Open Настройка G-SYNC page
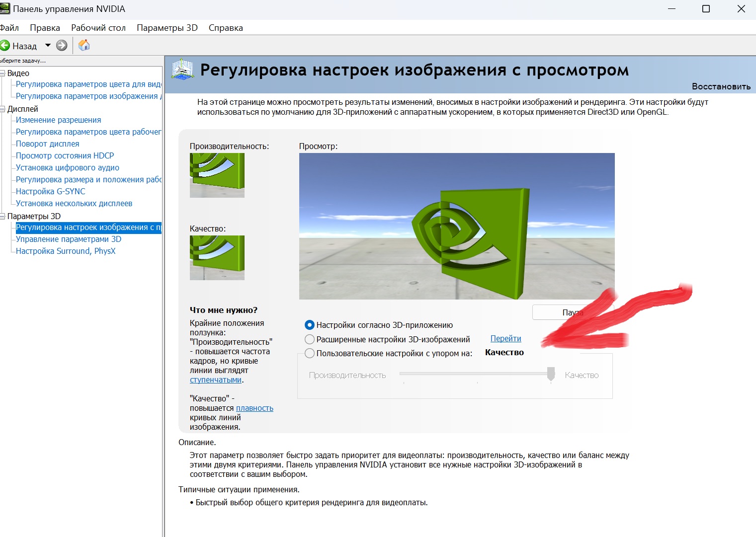756x537 pixels. [x=50, y=191]
